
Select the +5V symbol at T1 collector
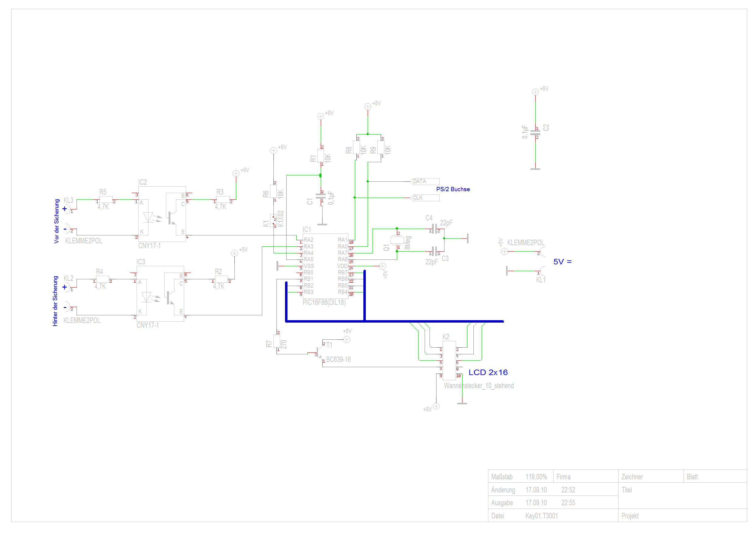point(347,340)
